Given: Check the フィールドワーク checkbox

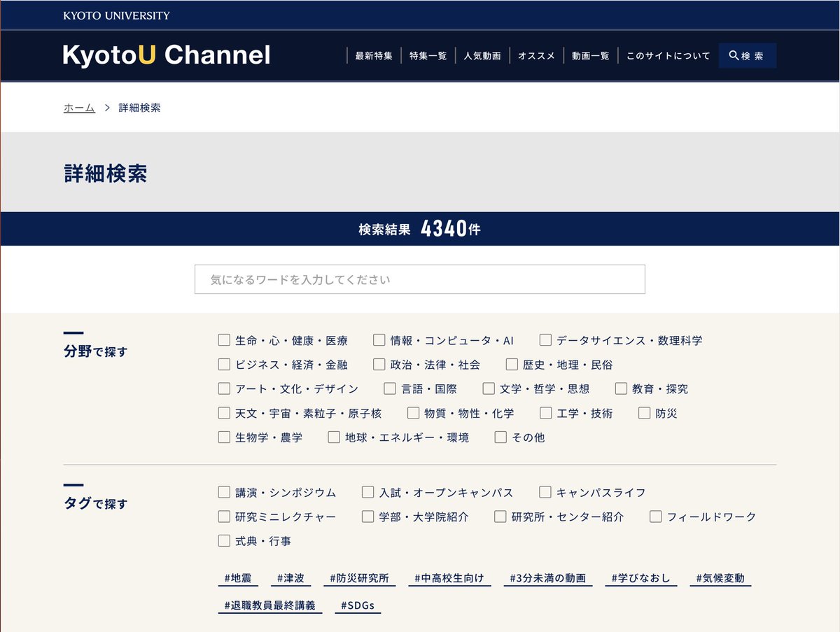Looking at the screenshot, I should click(x=655, y=517).
